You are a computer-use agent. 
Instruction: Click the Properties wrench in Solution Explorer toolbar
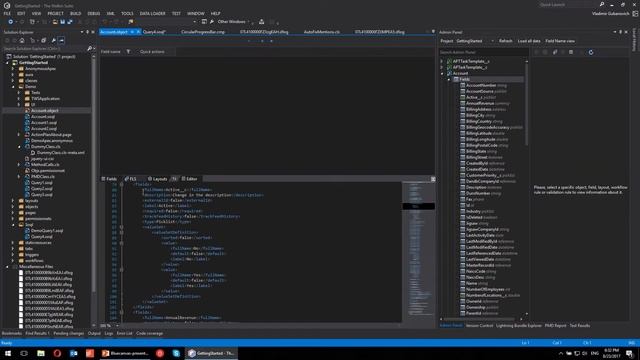pos(53,40)
